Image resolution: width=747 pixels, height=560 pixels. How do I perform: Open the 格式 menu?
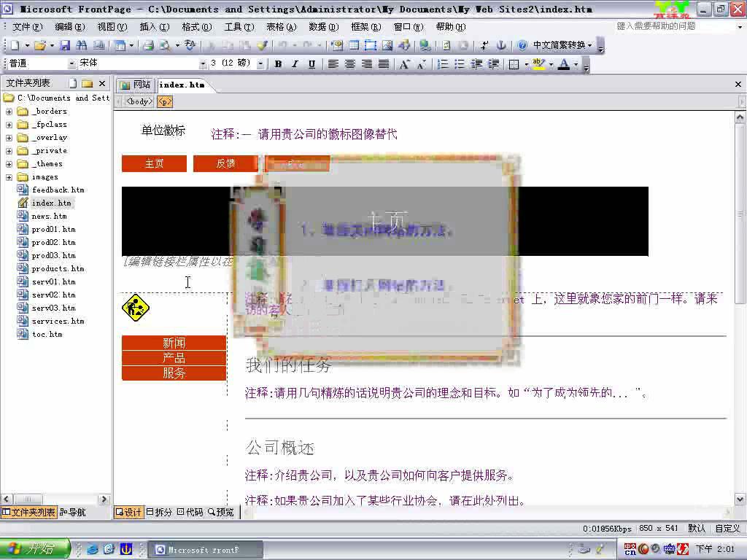(197, 27)
